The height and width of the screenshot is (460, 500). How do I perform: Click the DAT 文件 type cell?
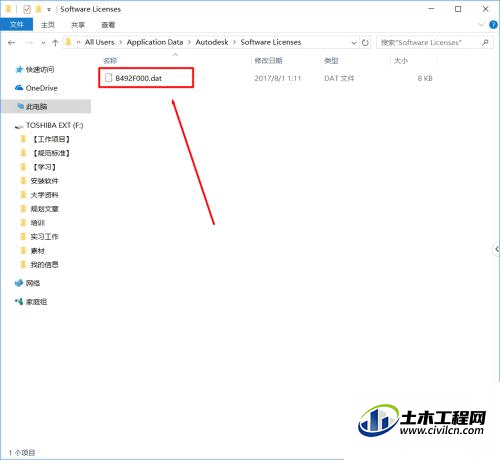pos(339,78)
